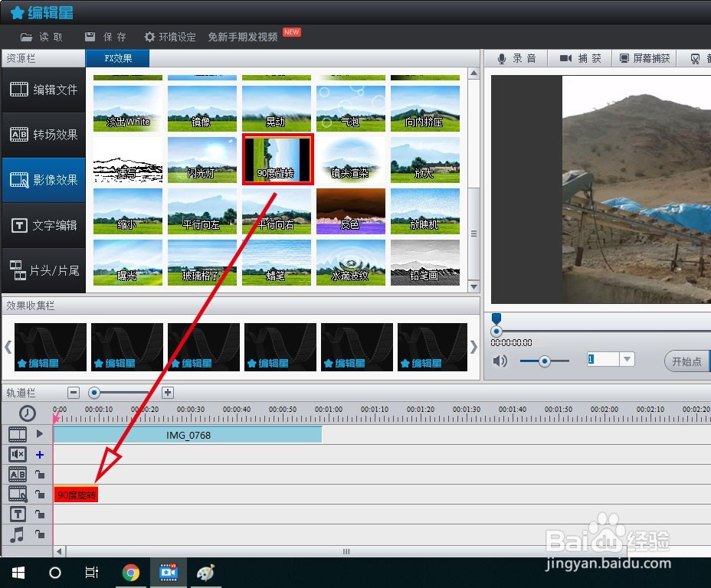Go to previous items in 效果收集栏
The height and width of the screenshot is (588, 711).
pyautogui.click(x=8, y=347)
